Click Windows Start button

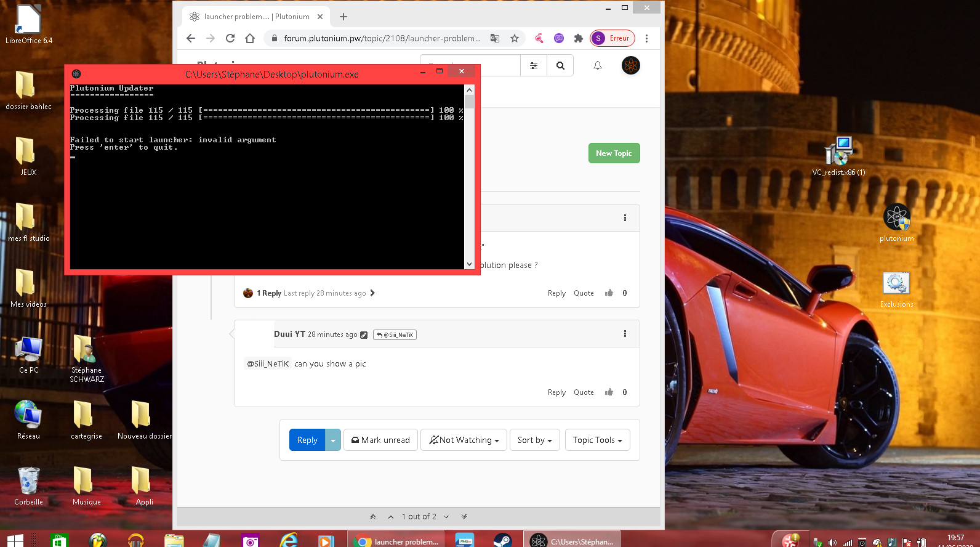tap(15, 540)
